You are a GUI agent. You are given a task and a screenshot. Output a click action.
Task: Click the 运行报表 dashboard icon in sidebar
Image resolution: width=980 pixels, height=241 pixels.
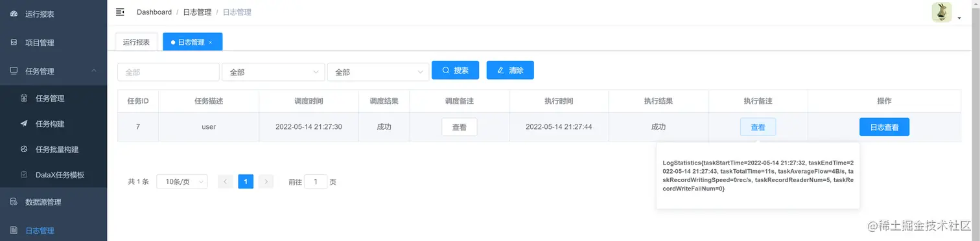point(14,14)
